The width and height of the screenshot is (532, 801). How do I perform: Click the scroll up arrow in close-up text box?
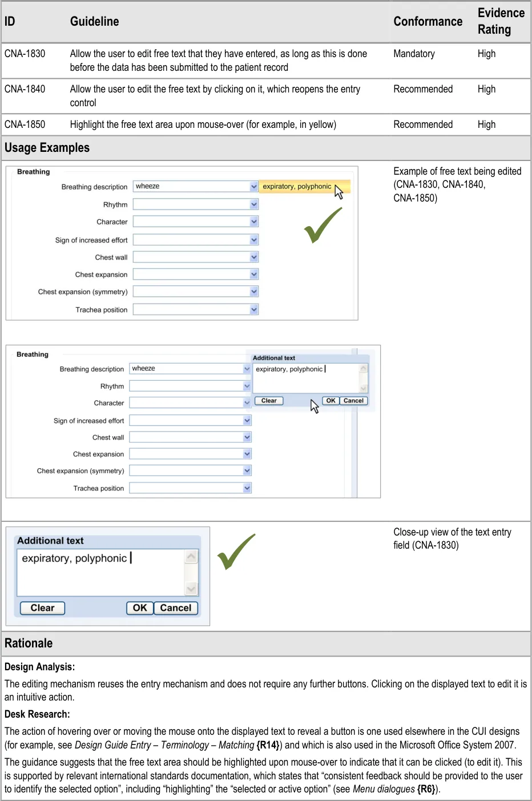coord(191,556)
